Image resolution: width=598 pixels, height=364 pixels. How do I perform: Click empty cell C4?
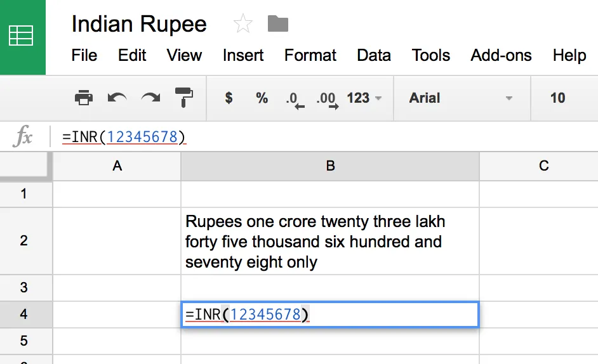(x=539, y=315)
